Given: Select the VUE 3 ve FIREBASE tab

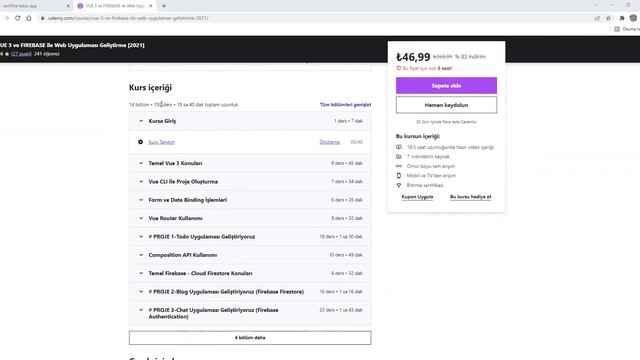Looking at the screenshot, I should 114,6.
